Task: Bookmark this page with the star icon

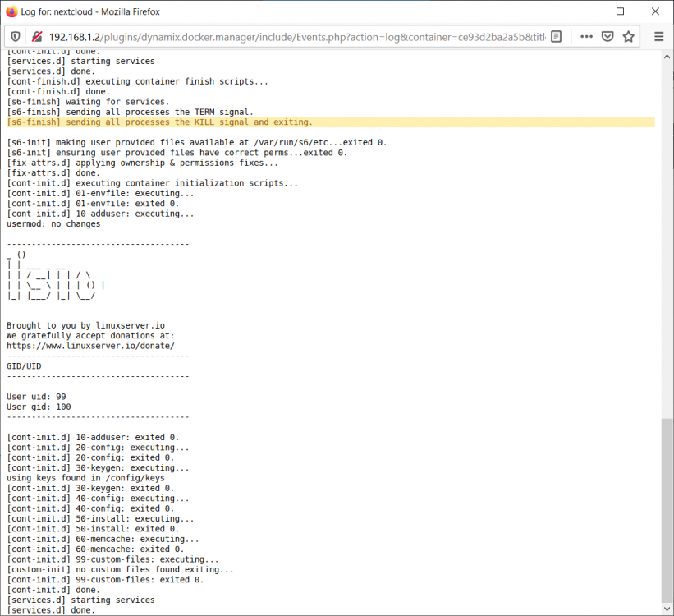Action: click(x=628, y=37)
